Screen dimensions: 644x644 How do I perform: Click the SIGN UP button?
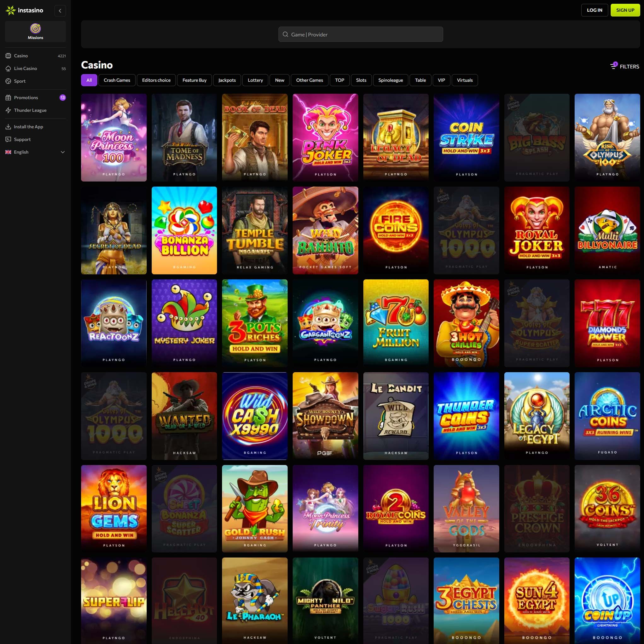[625, 10]
